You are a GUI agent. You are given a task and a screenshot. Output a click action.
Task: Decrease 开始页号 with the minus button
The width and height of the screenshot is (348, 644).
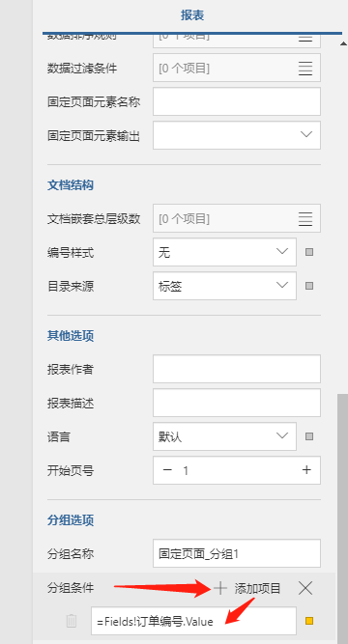167,470
